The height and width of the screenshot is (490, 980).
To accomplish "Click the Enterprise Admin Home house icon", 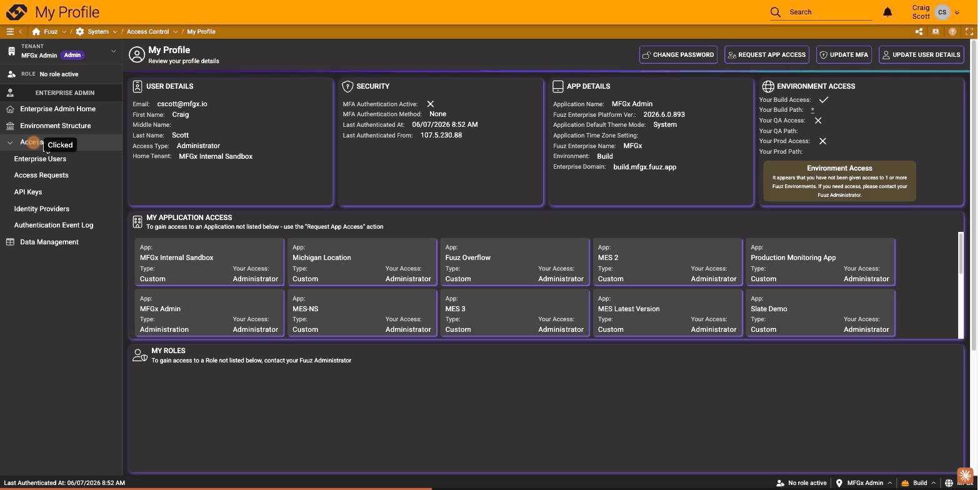I will 10,109.
